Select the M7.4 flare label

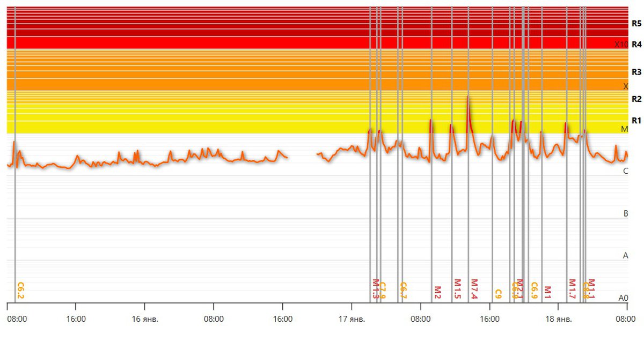pos(474,289)
